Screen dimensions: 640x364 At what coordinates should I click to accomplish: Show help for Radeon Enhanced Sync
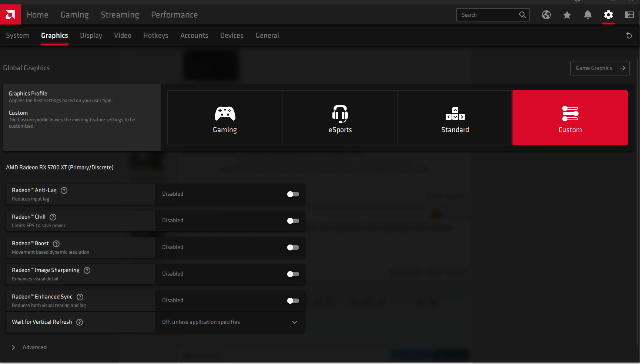pos(80,297)
